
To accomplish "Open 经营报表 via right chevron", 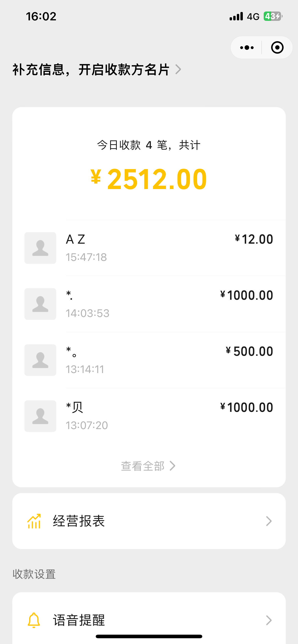I will click(x=269, y=521).
